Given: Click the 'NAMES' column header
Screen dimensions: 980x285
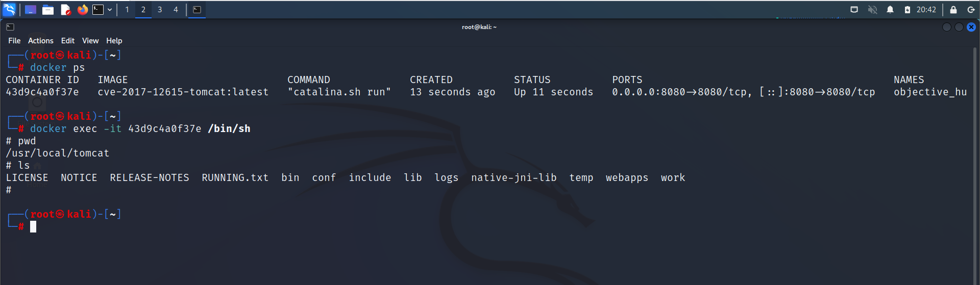Looking at the screenshot, I should [x=909, y=80].
